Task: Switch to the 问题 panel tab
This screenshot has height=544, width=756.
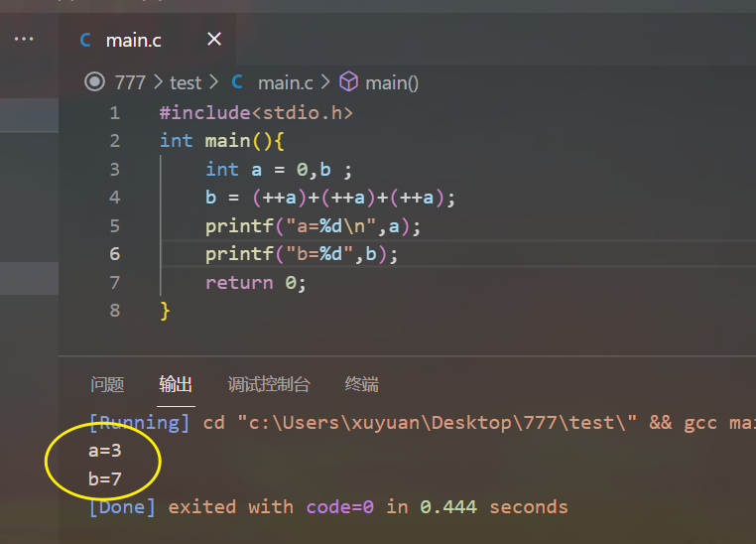Action: pos(107,384)
